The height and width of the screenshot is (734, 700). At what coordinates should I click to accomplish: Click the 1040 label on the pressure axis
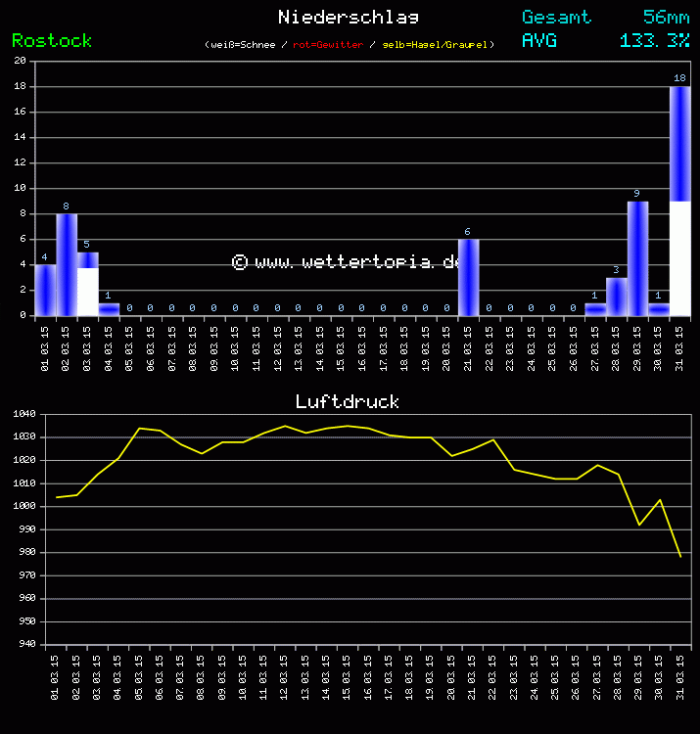[x=23, y=414]
